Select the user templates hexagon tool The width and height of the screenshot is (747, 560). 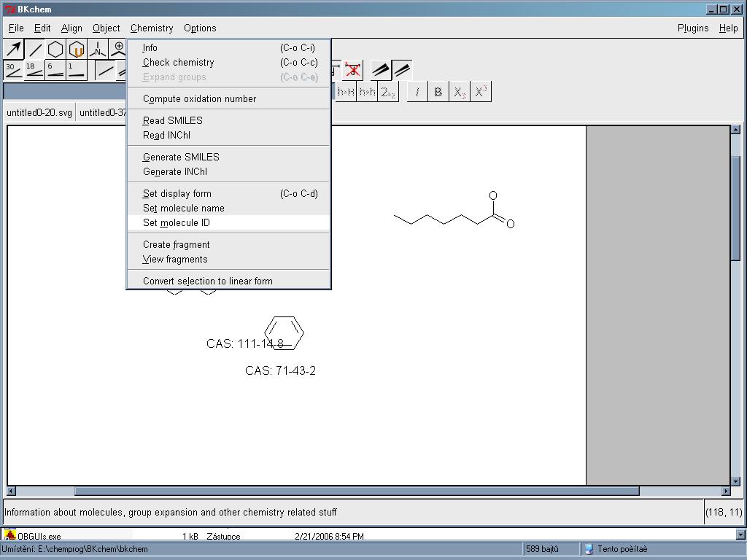click(x=76, y=49)
